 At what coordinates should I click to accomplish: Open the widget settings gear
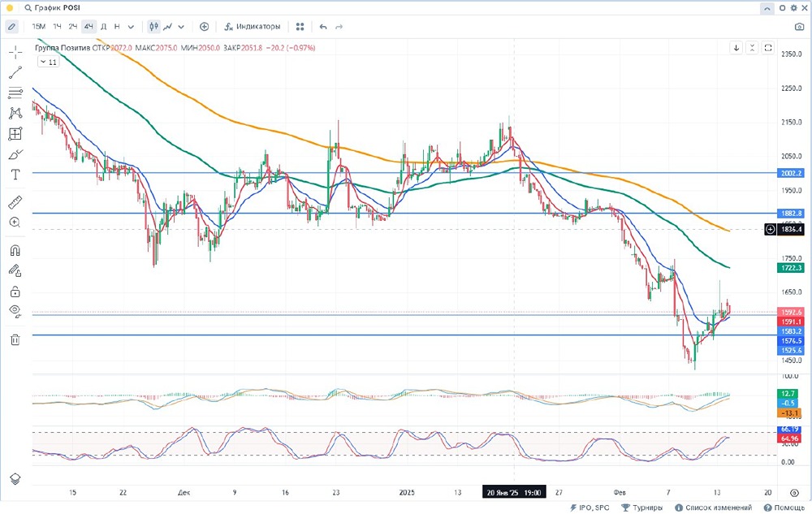[x=793, y=8]
